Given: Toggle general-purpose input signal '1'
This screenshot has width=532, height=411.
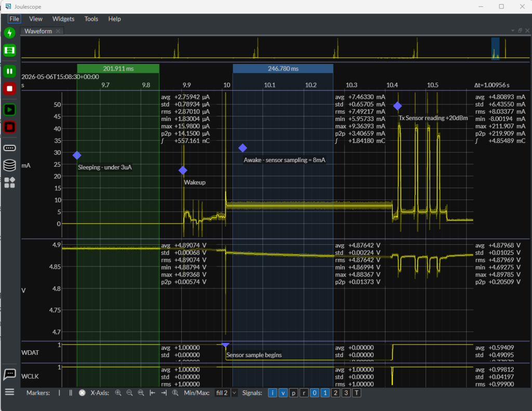Looking at the screenshot, I should [x=325, y=393].
